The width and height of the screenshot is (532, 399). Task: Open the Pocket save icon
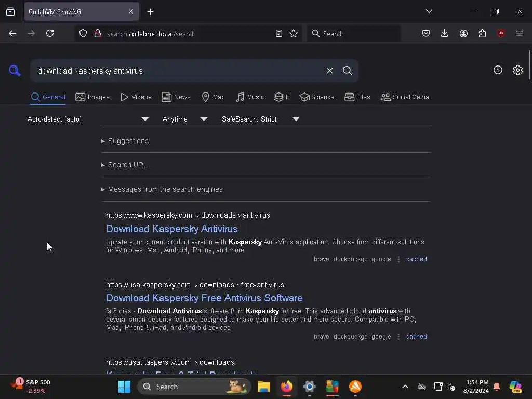point(426,34)
